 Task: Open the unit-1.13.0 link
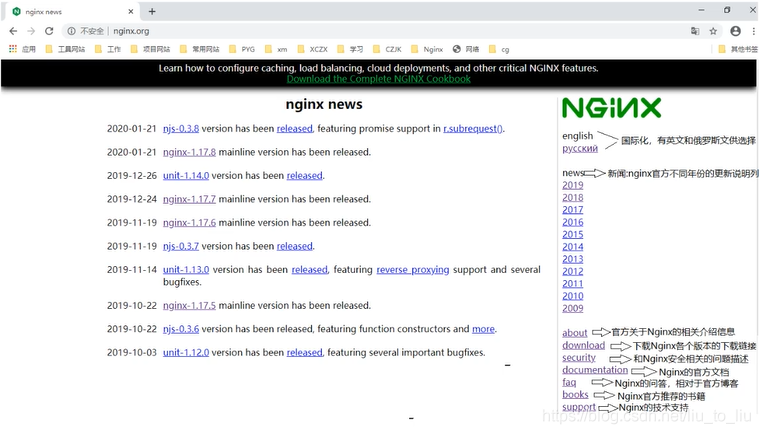[x=186, y=270]
